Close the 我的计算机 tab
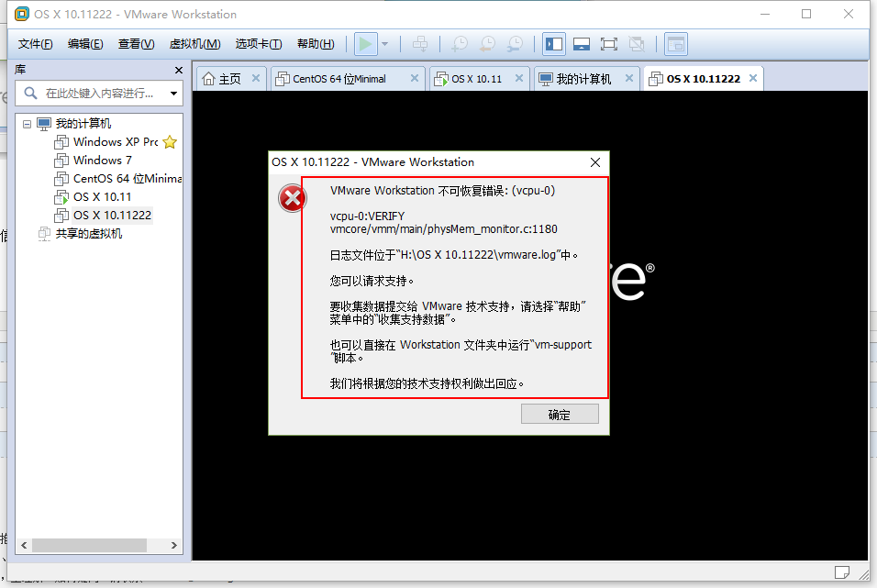 tap(629, 78)
